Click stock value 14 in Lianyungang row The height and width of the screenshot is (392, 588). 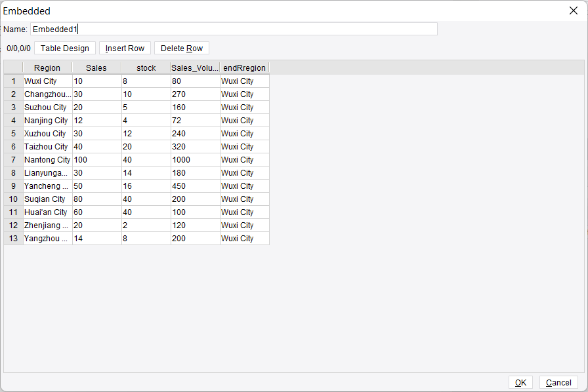(146, 173)
